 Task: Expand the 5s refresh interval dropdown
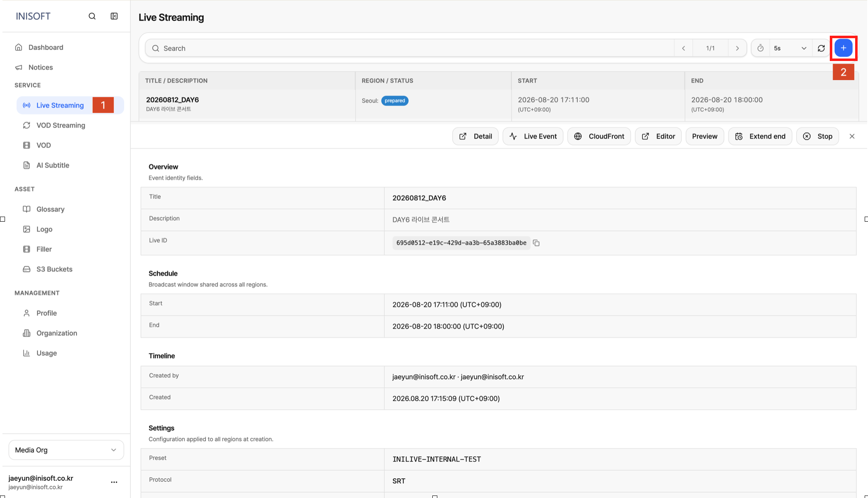tap(790, 48)
